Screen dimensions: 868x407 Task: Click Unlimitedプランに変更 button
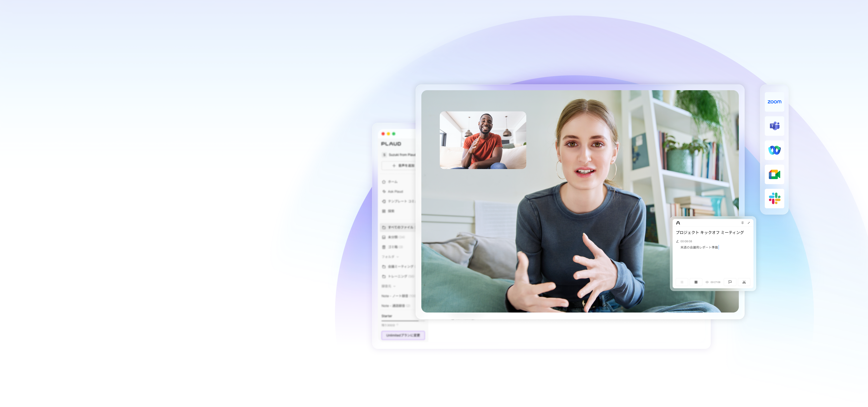tap(403, 335)
